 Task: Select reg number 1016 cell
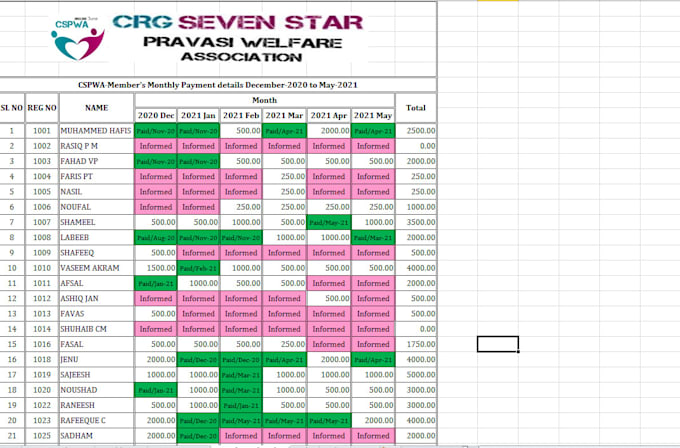tap(42, 344)
